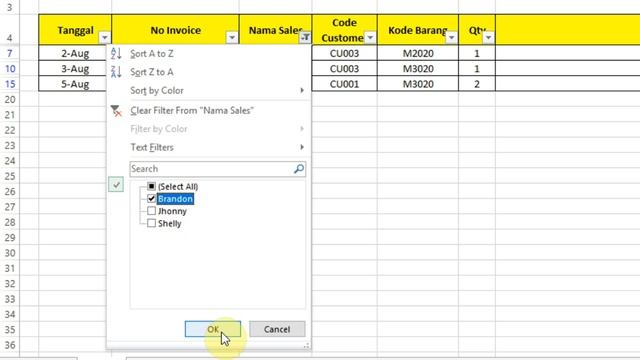The width and height of the screenshot is (640, 360).
Task: Click the magnifier icon in Search box
Action: (x=299, y=169)
